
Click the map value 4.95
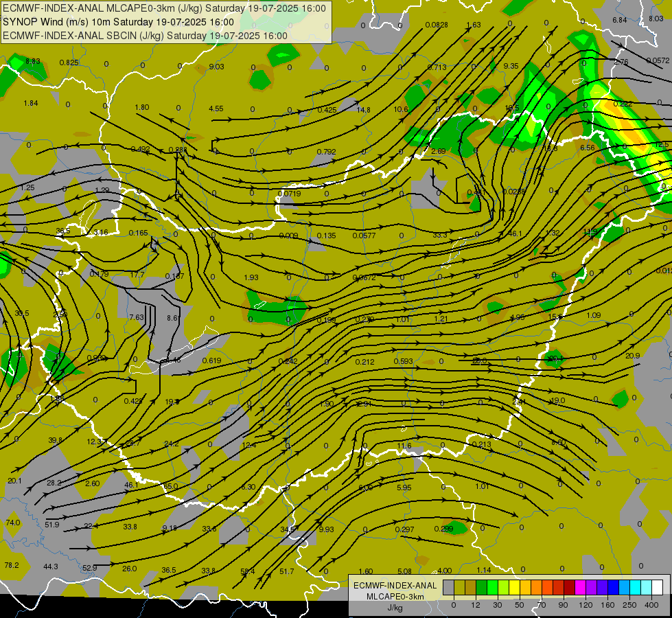point(518,317)
